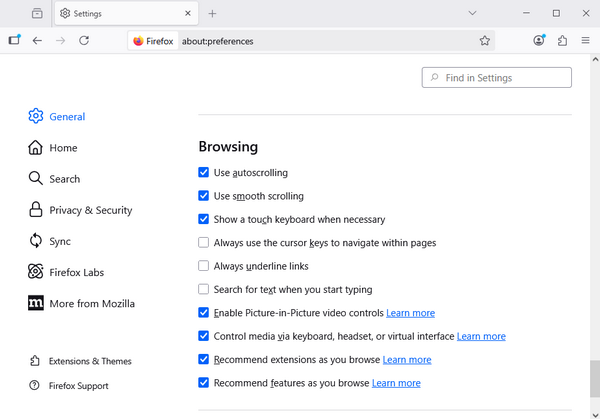The height and width of the screenshot is (419, 600).
Task: Expand the list all tabs chevron
Action: pyautogui.click(x=472, y=13)
